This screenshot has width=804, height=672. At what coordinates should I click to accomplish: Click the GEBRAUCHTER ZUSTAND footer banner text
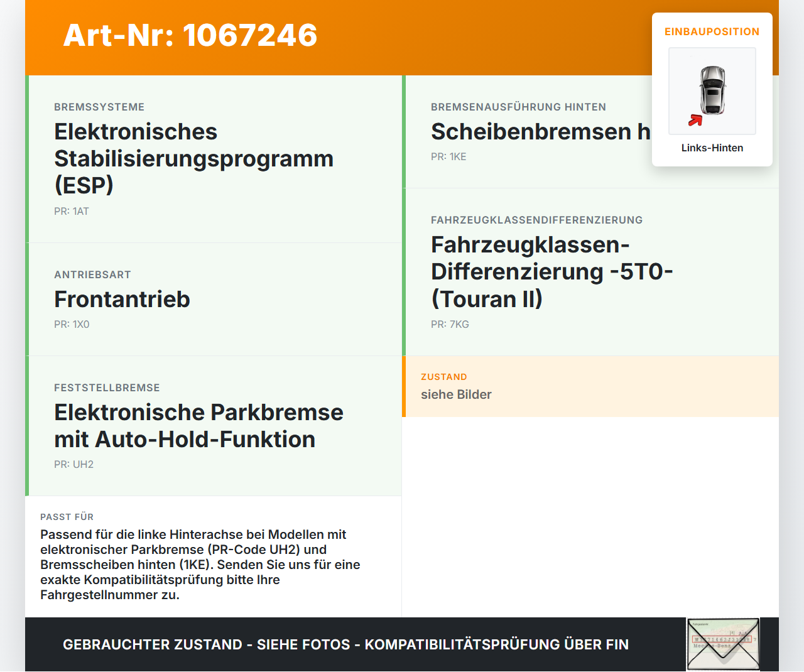[x=345, y=644]
